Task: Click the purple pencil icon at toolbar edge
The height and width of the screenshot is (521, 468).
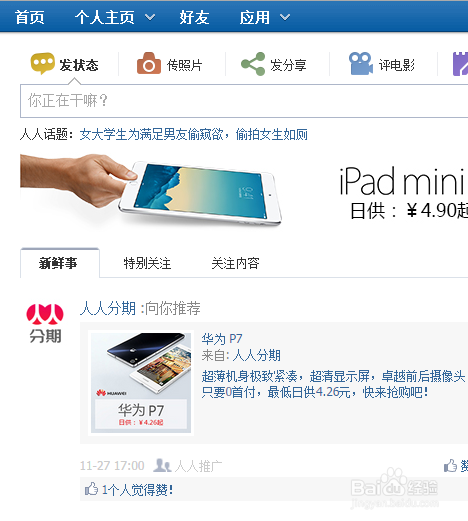Action: (x=460, y=64)
